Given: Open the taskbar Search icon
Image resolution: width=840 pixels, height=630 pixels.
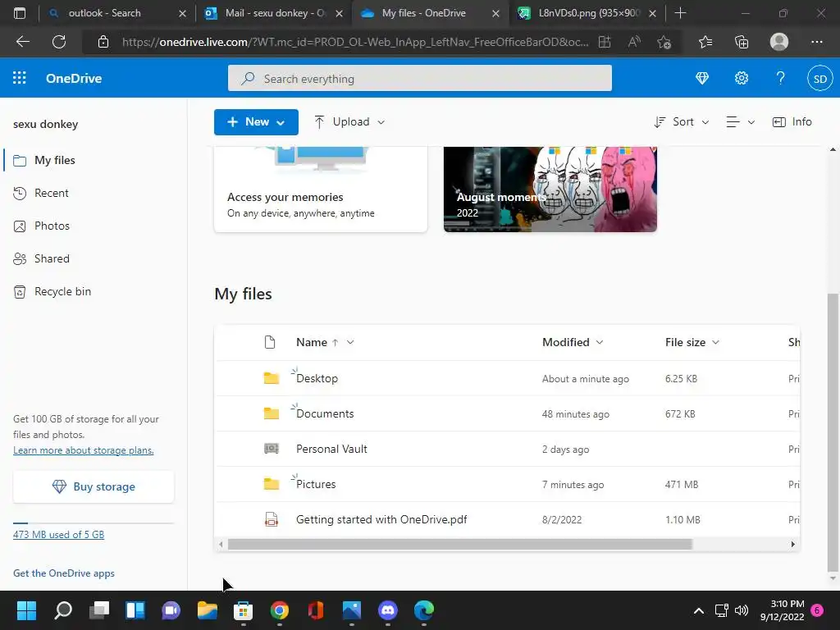Looking at the screenshot, I should click(63, 610).
